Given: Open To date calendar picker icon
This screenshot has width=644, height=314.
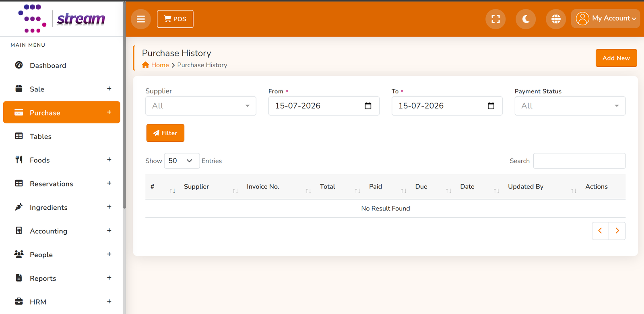Looking at the screenshot, I should [491, 106].
